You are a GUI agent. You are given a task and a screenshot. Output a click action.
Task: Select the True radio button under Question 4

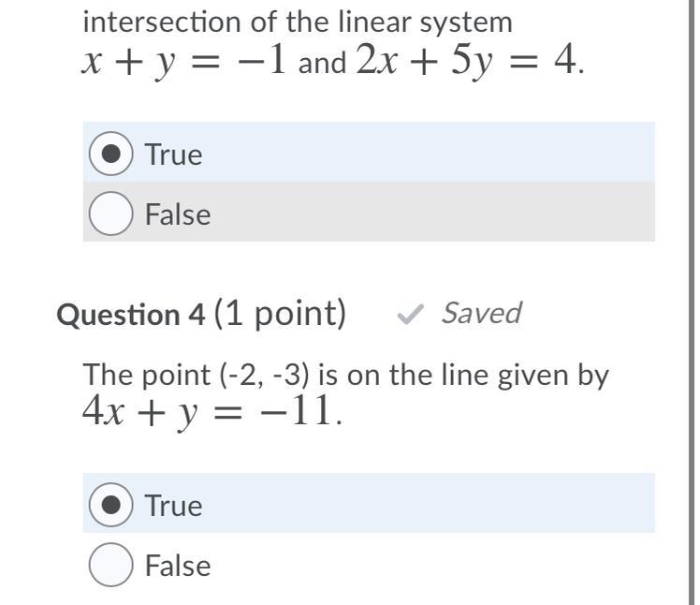pyautogui.click(x=110, y=506)
